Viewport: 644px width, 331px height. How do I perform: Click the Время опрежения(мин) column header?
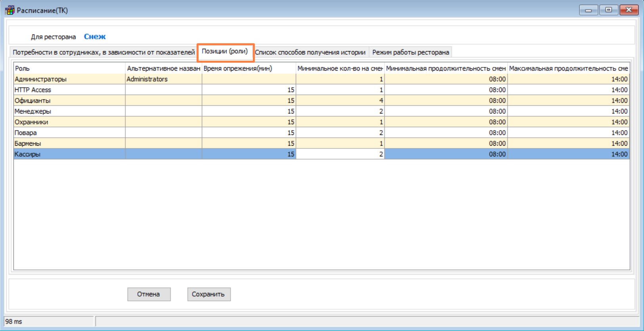click(x=249, y=68)
